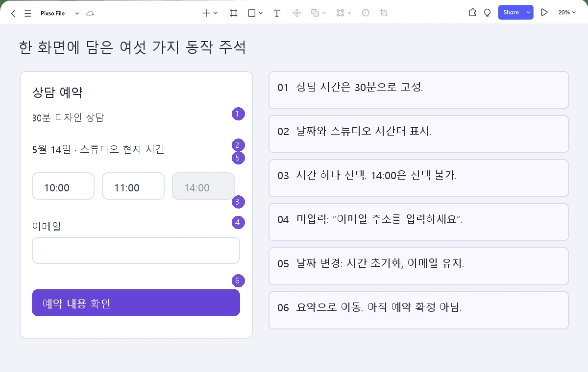Click the 5월 14일 · 스튜디오 현지 시간 text

pyautogui.click(x=98, y=149)
